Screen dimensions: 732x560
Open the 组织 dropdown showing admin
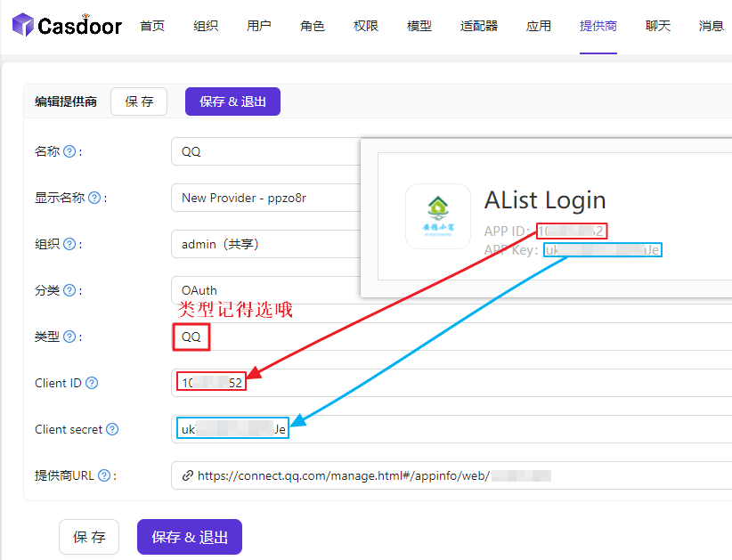[x=265, y=244]
